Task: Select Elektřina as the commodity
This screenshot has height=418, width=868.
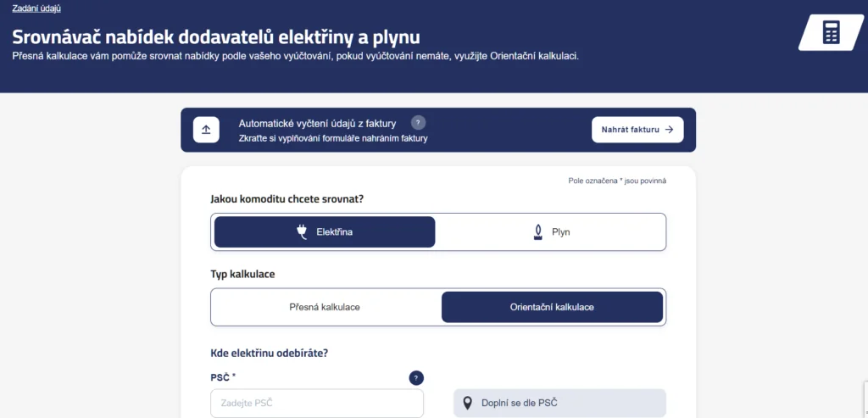Action: point(325,232)
